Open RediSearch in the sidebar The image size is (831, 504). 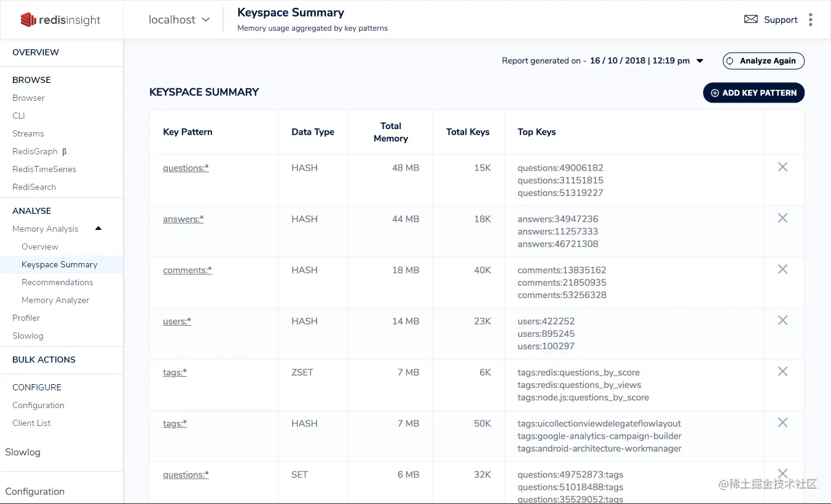34,187
